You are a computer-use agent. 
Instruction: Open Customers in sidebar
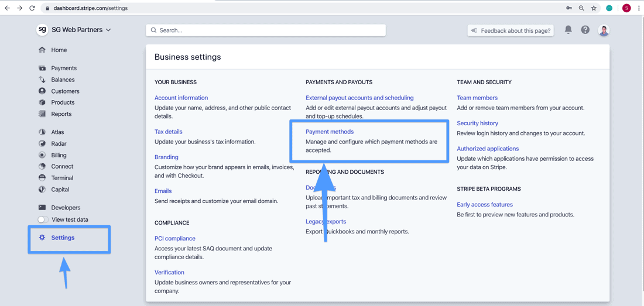click(66, 91)
